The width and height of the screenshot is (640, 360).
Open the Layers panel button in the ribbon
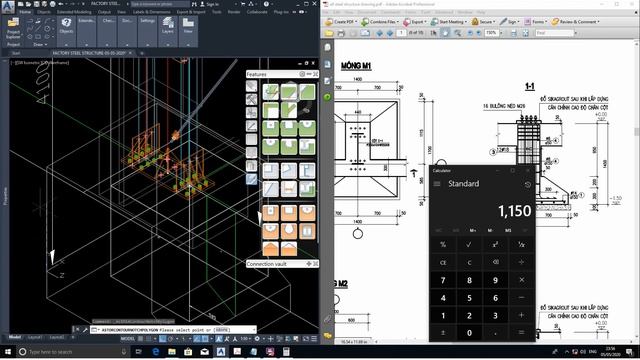[168, 26]
